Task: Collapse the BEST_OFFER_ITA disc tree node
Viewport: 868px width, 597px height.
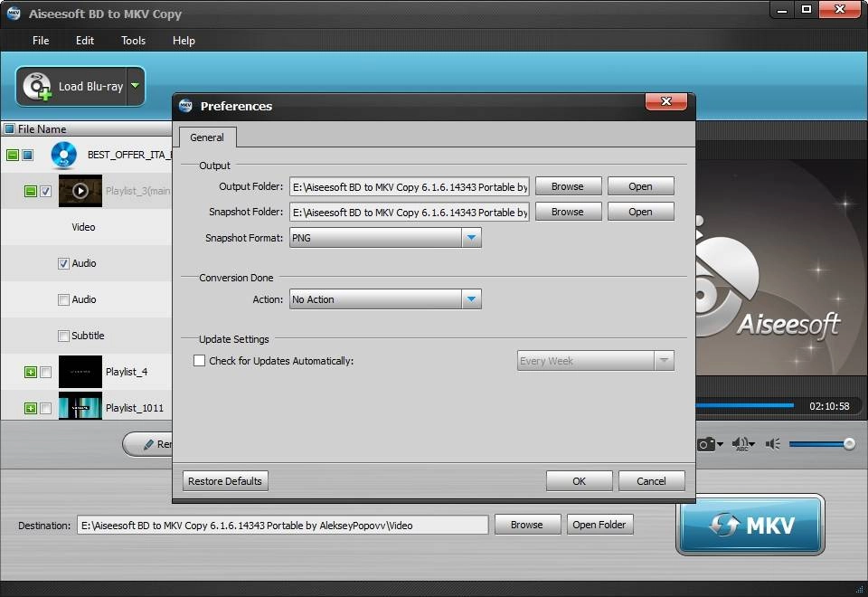Action: (12, 155)
